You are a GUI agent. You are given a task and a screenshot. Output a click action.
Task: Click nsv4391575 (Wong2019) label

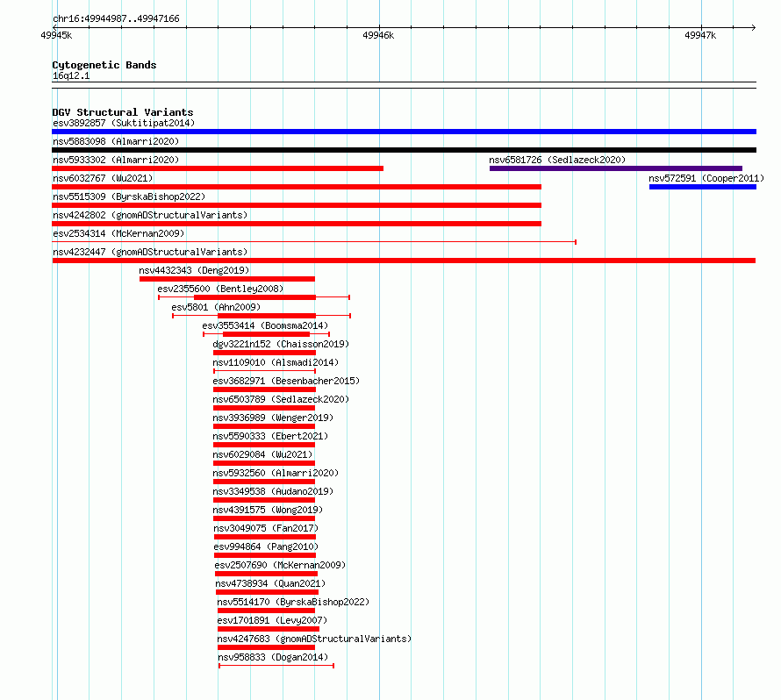[x=268, y=510]
